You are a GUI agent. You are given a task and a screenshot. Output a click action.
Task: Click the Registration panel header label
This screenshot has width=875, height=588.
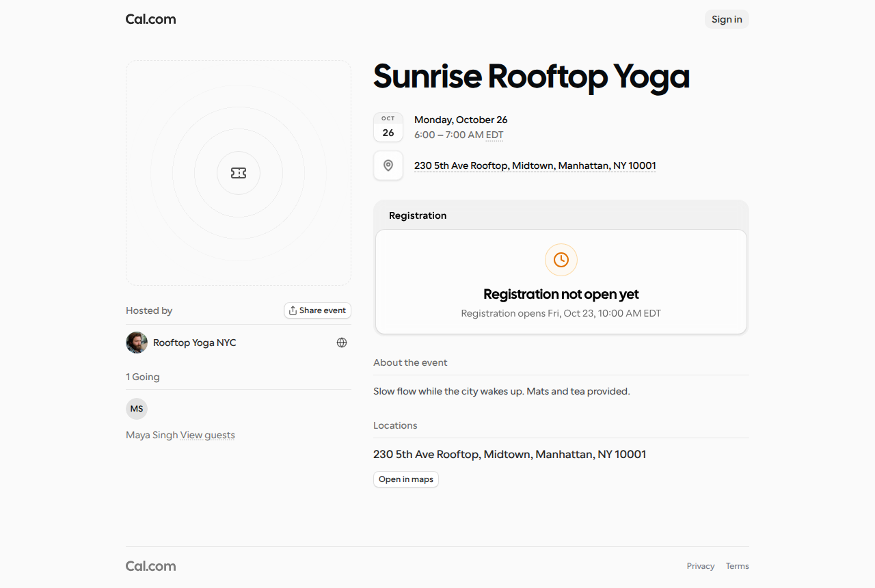[418, 215]
